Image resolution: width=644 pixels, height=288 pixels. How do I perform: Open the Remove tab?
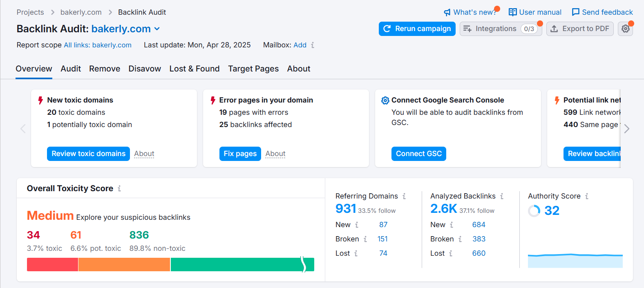(105, 69)
